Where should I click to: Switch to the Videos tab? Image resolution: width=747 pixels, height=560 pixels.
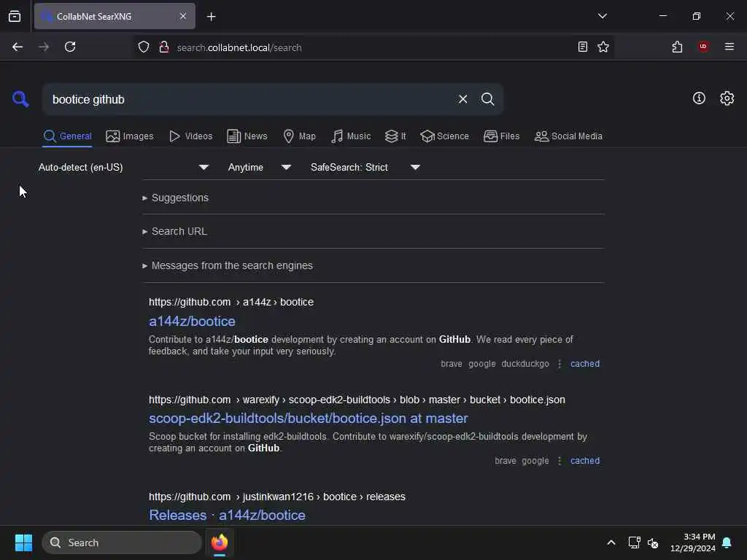coord(191,136)
